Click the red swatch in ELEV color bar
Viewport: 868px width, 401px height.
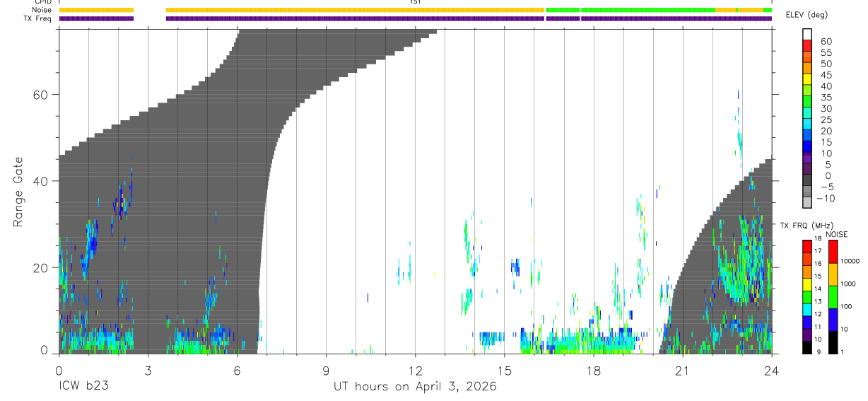tap(807, 47)
